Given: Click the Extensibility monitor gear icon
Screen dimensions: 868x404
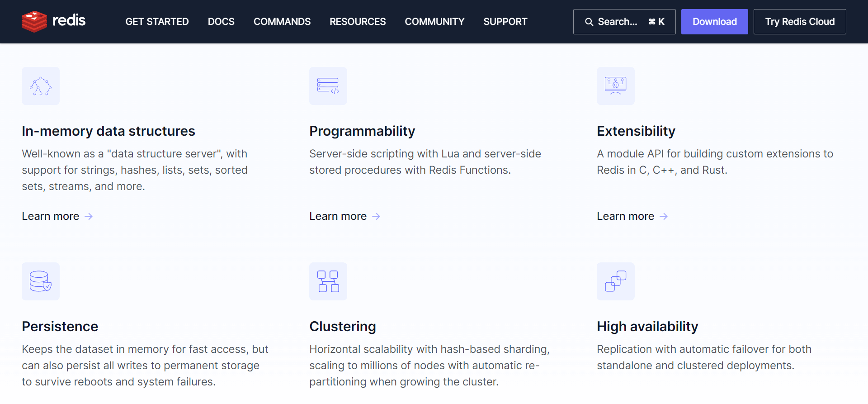Looking at the screenshot, I should [616, 86].
